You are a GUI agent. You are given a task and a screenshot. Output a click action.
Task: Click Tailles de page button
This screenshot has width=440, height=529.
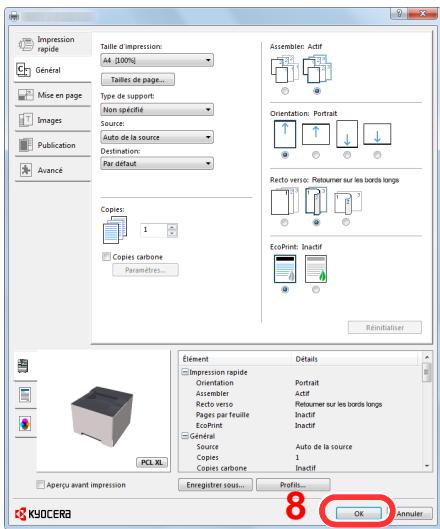tap(138, 80)
